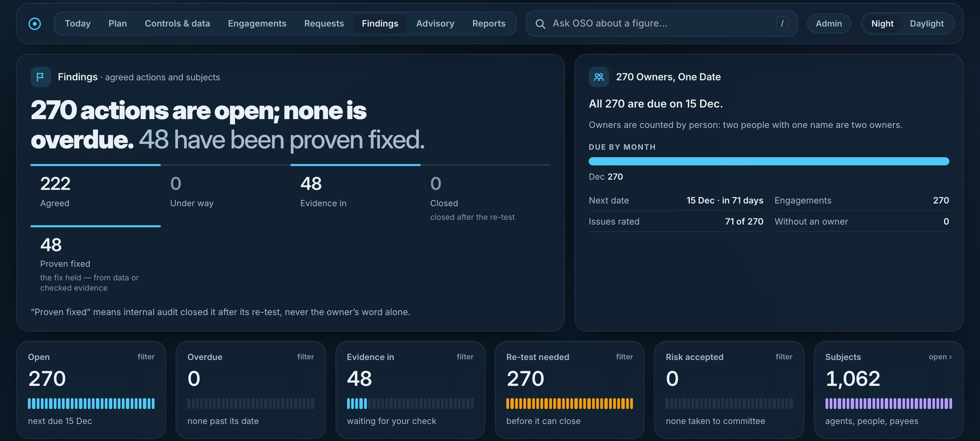
Task: Click the slash shortcut key badge
Action: (x=782, y=23)
